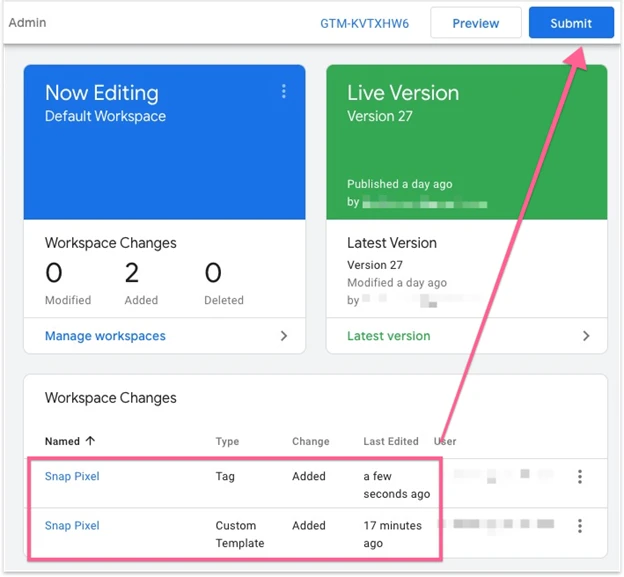Click the User column header
Screen dimensions: 624x577
coord(446,441)
